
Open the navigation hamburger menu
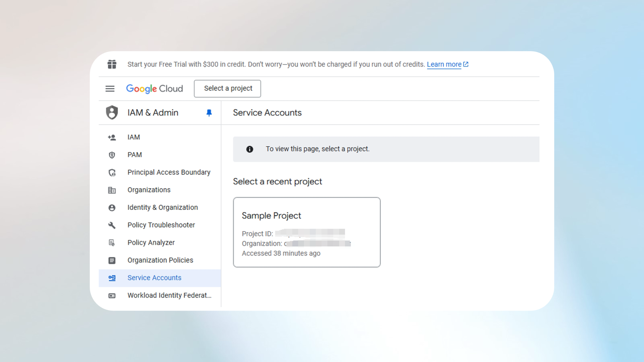coord(110,88)
